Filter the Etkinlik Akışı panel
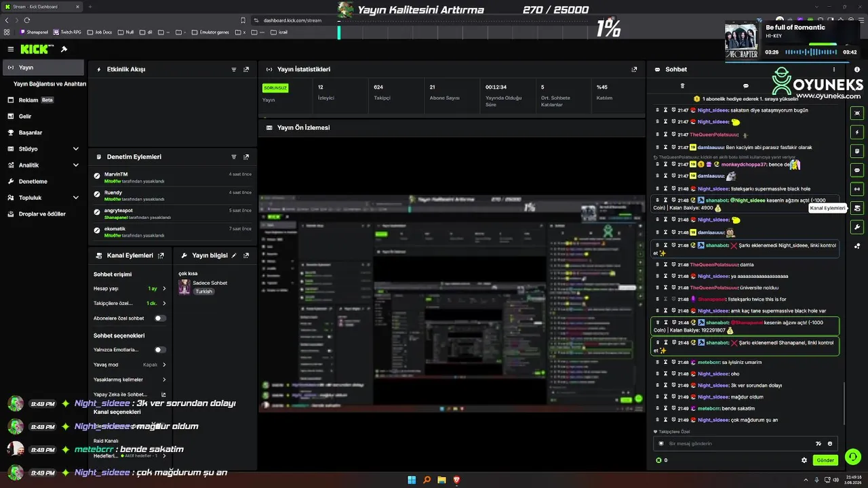 [234, 69]
